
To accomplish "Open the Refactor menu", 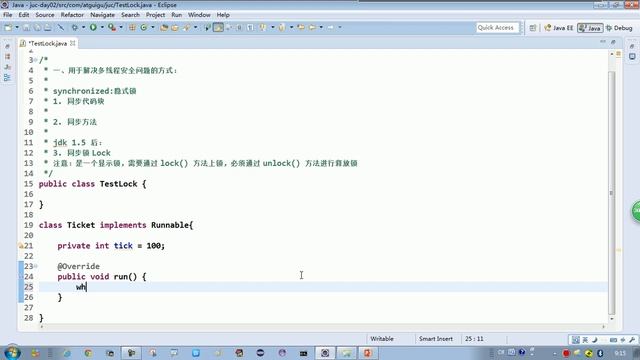I will point(72,15).
